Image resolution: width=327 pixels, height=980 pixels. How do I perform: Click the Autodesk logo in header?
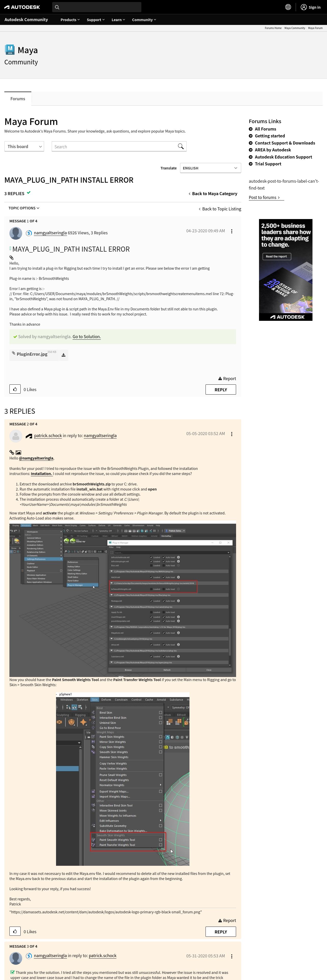tap(22, 7)
